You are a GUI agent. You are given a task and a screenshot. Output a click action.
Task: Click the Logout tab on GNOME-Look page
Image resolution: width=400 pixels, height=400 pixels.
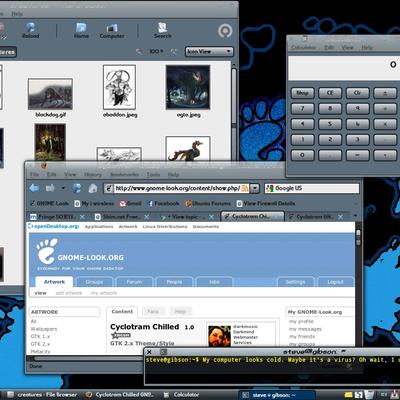click(x=335, y=282)
